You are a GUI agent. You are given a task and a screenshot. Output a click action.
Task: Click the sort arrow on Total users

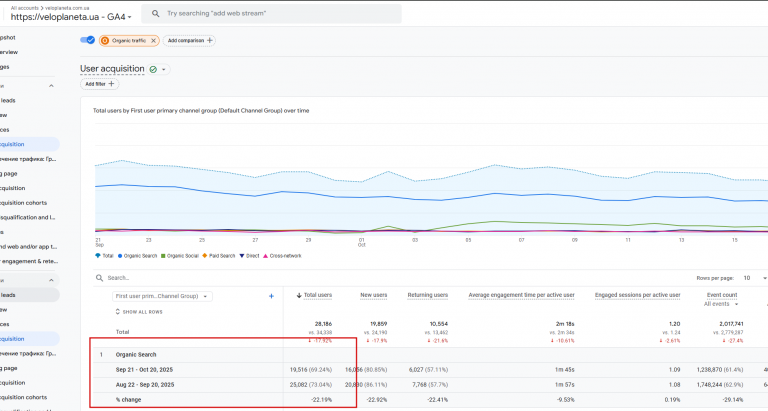tap(299, 296)
